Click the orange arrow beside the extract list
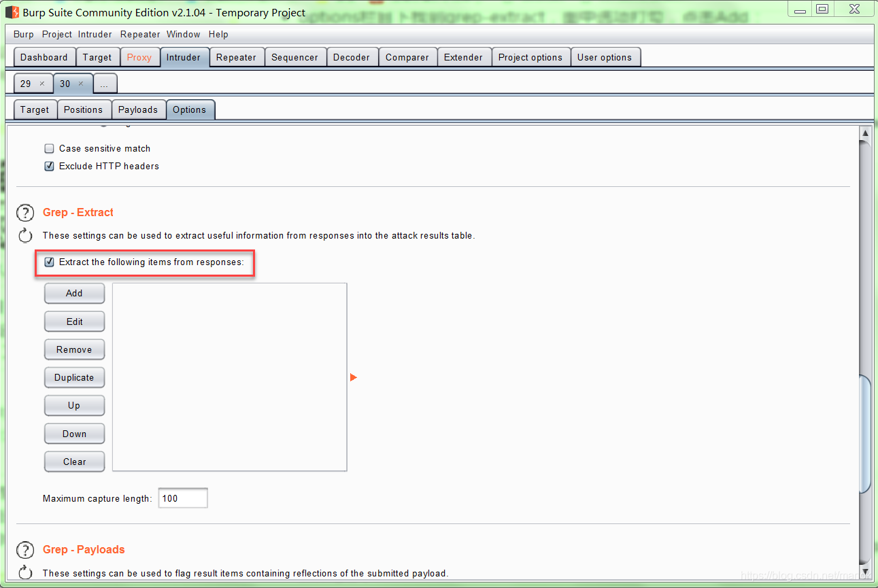 coord(354,377)
